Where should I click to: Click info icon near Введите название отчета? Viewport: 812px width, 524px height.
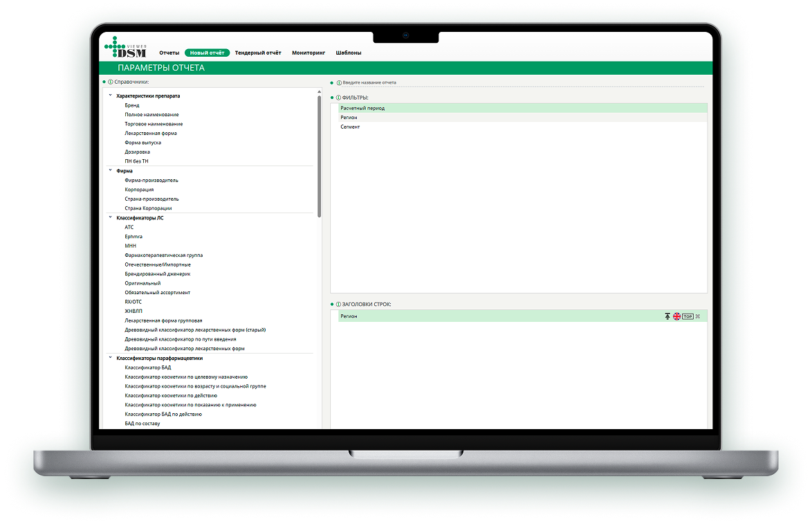click(339, 82)
